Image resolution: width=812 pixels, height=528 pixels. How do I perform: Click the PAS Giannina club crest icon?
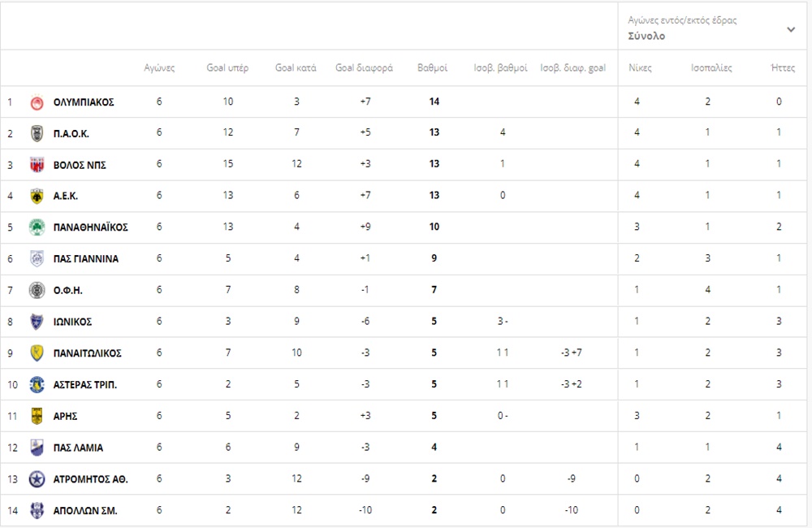[x=37, y=258]
